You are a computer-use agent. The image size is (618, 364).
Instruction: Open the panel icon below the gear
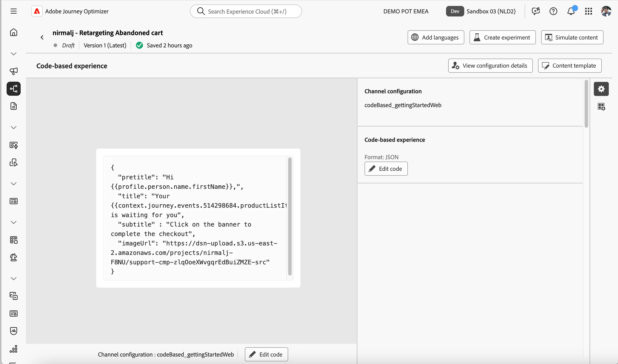[601, 106]
